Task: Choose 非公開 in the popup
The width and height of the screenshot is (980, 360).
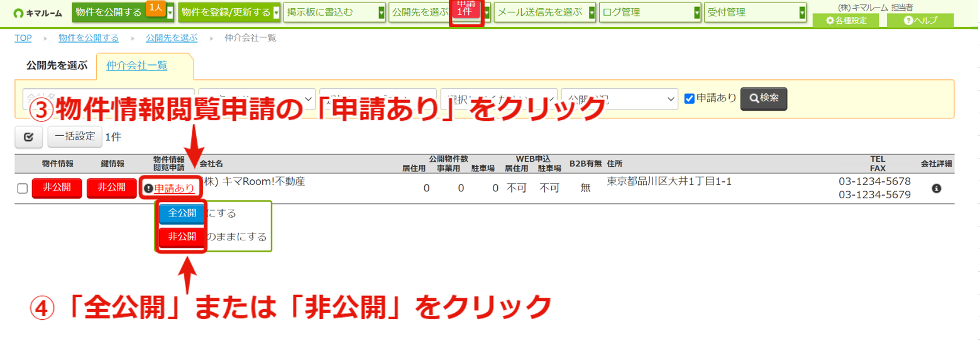Action: [x=182, y=237]
